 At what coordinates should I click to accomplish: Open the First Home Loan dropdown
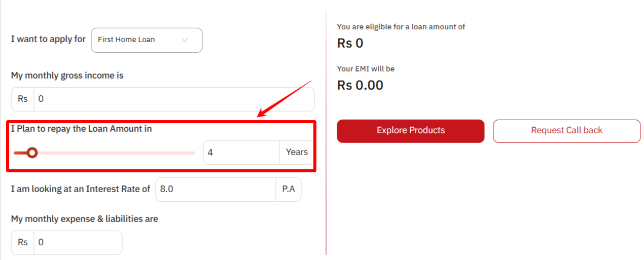[x=146, y=40]
